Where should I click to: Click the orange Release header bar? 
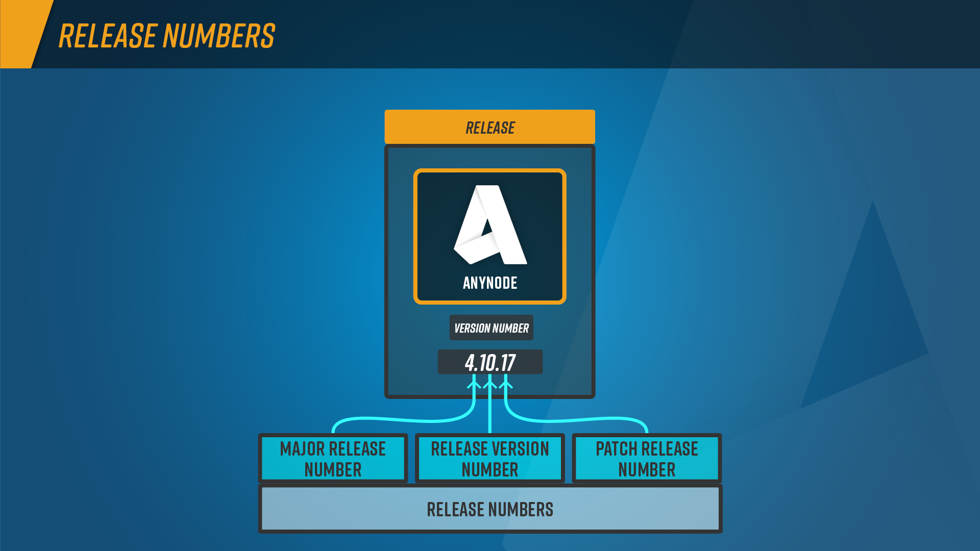coord(490,128)
